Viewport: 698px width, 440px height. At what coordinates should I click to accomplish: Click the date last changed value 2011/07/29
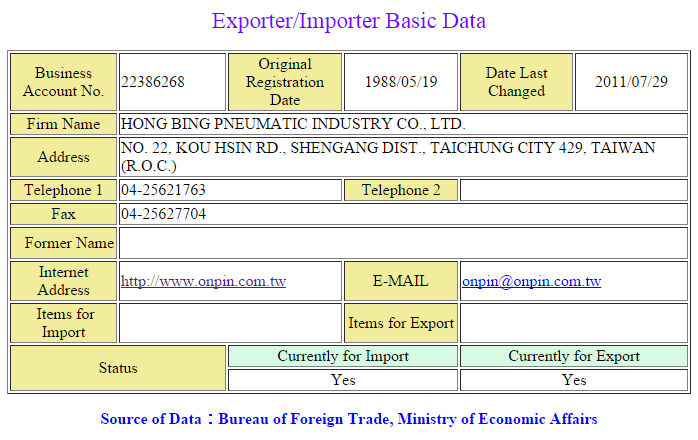coord(631,82)
